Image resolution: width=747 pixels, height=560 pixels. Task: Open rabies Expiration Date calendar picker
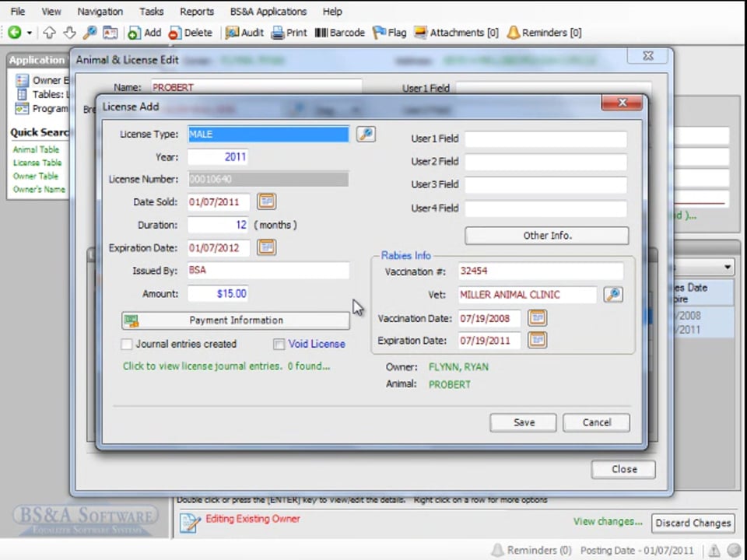(x=538, y=340)
